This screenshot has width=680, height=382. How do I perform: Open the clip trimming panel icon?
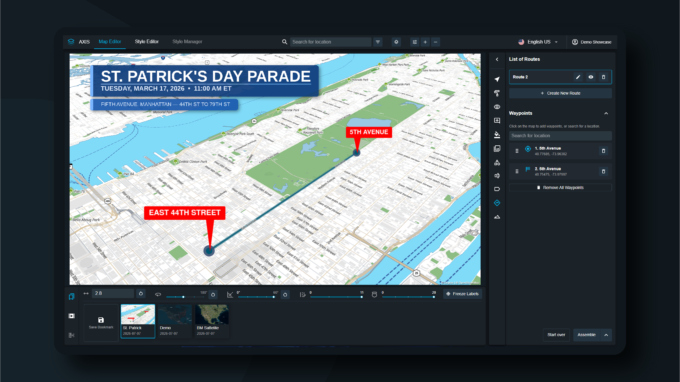72,335
